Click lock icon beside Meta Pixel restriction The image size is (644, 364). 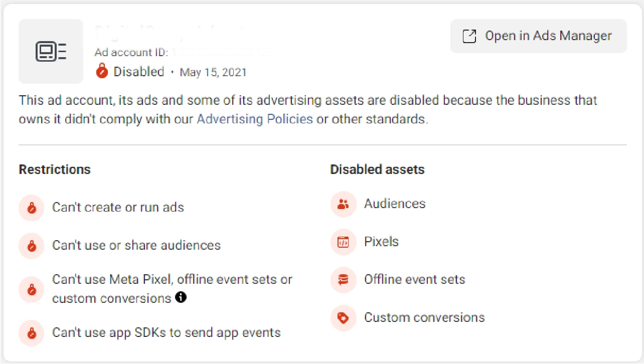pyautogui.click(x=32, y=289)
